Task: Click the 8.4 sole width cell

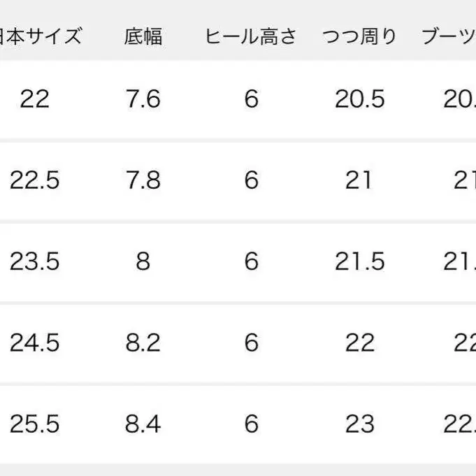Action: 143,424
